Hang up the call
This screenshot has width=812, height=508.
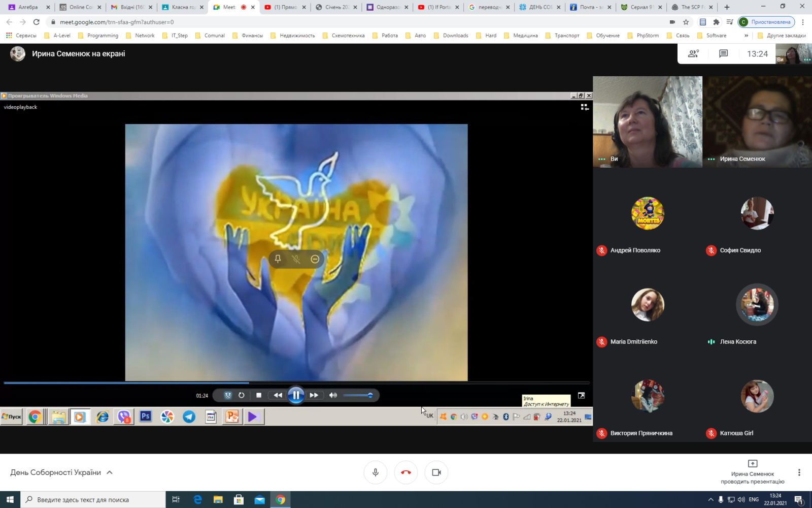[406, 472]
